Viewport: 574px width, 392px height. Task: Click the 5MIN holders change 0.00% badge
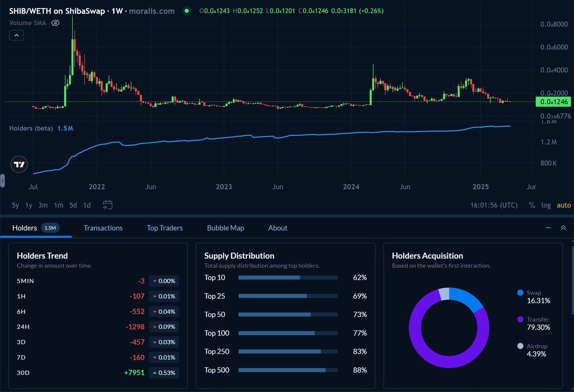[x=164, y=281]
